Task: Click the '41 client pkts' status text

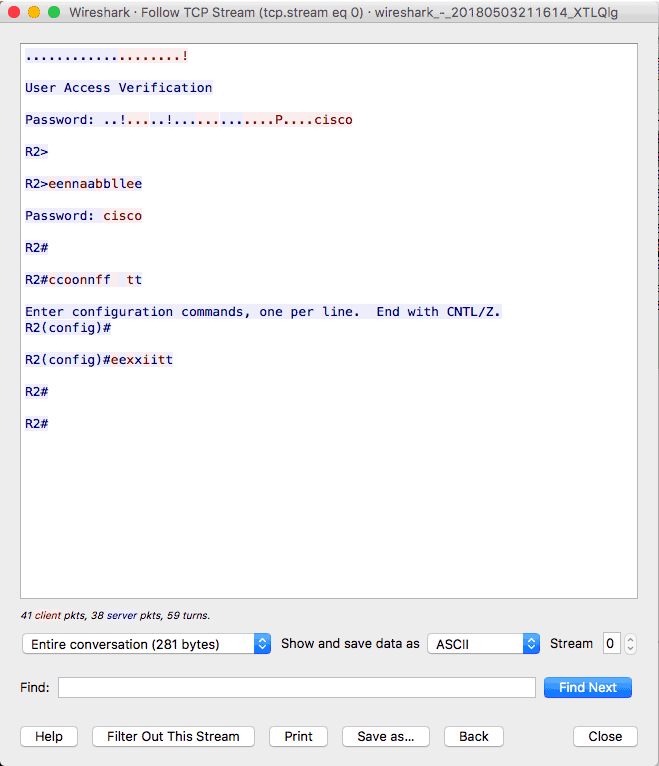Action: [x=115, y=616]
